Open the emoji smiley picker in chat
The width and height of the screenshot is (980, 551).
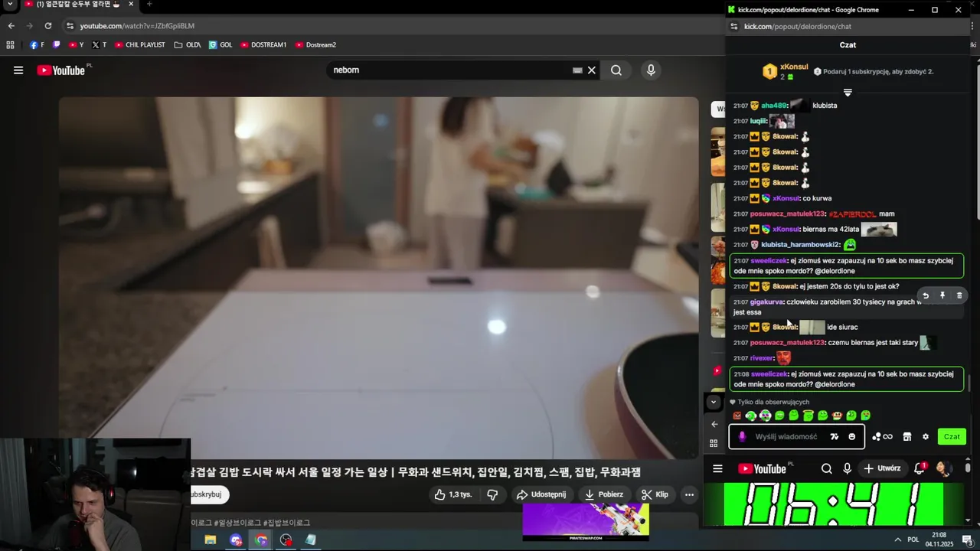pos(851,437)
